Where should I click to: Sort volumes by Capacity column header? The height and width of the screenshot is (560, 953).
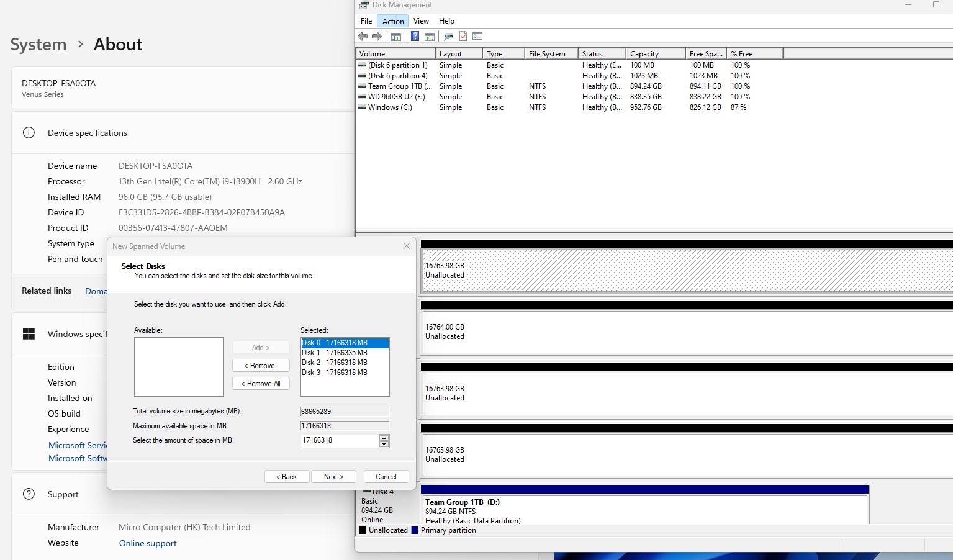(644, 54)
